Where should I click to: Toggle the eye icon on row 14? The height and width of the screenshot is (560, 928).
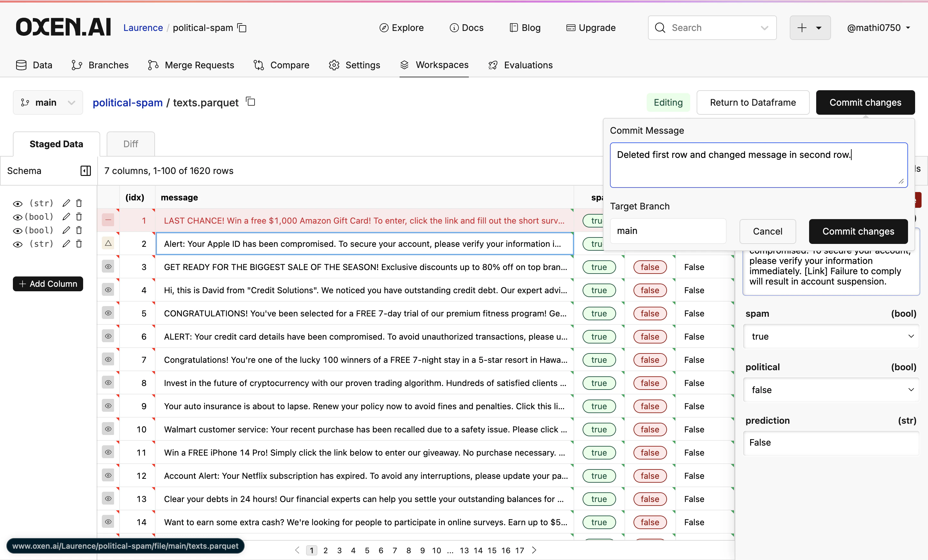pos(108,522)
